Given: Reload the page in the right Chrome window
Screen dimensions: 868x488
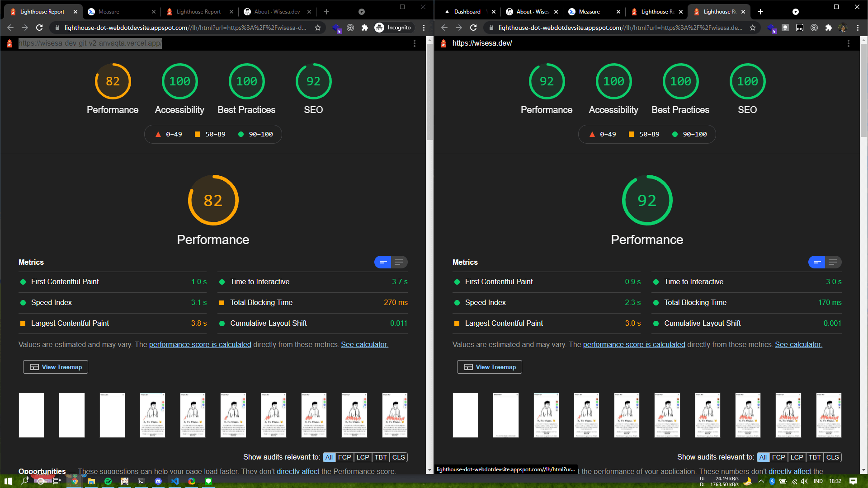Looking at the screenshot, I should pos(473,28).
